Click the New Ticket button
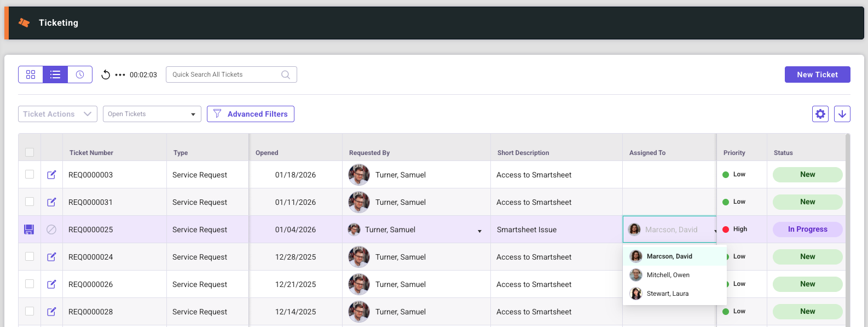 [817, 74]
